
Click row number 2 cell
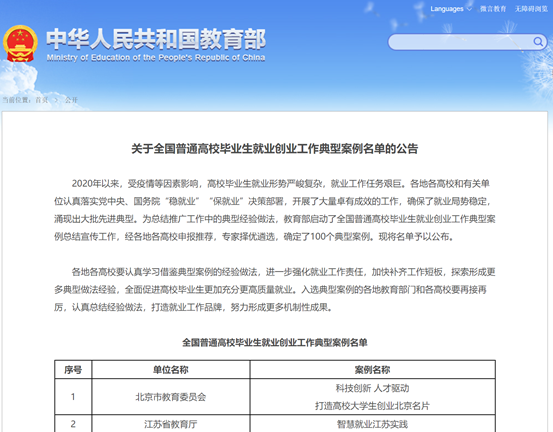tap(73, 424)
